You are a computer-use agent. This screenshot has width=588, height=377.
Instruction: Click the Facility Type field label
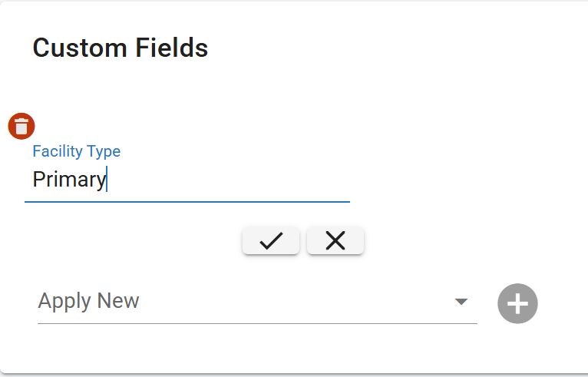point(76,151)
